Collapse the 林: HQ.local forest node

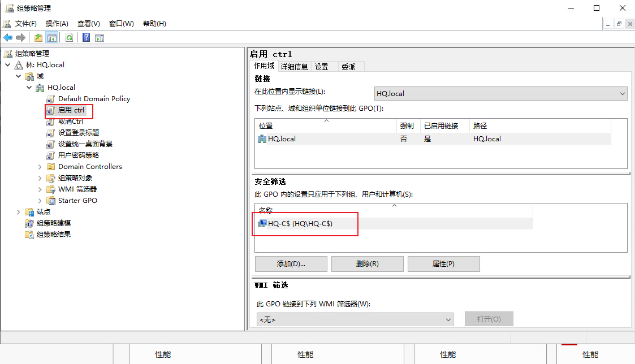tap(8, 65)
